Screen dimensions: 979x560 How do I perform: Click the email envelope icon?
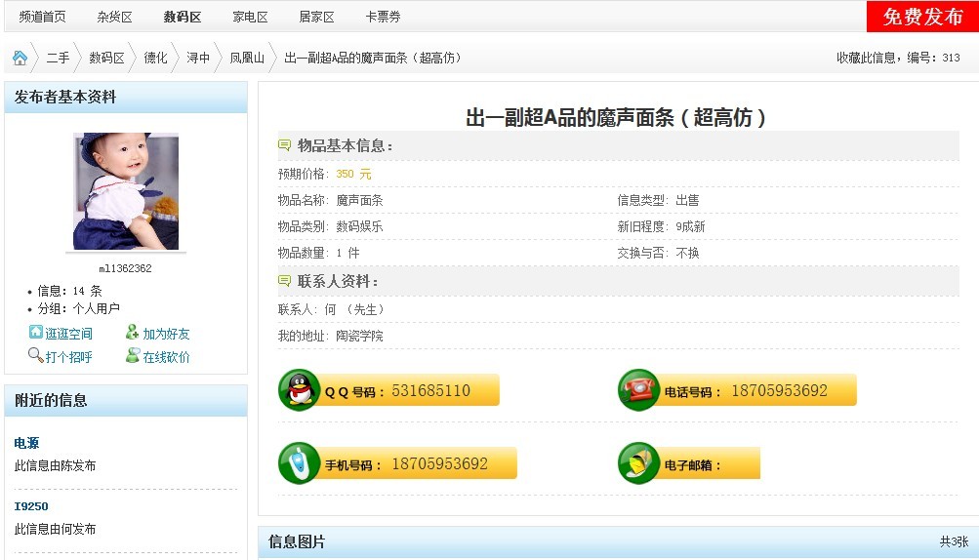tap(638, 463)
